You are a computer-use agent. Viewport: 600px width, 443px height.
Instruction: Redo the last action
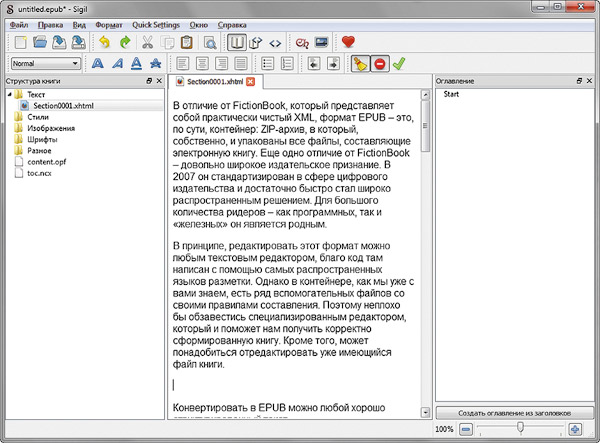tap(125, 42)
